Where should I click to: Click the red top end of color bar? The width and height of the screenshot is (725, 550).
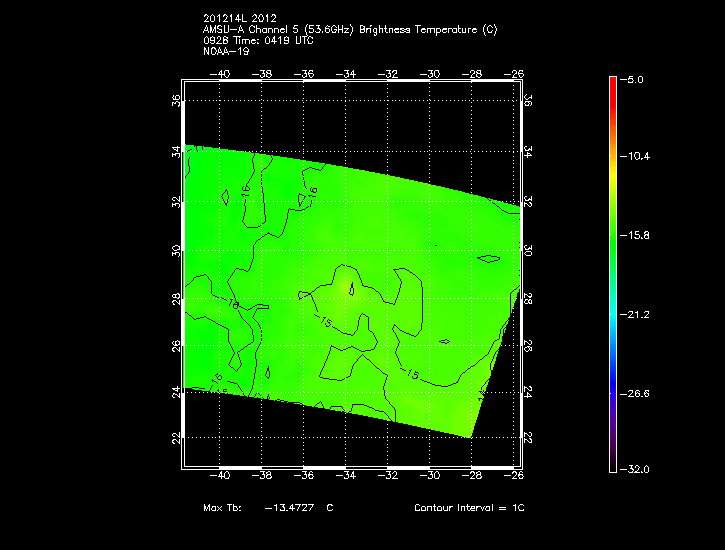(613, 82)
